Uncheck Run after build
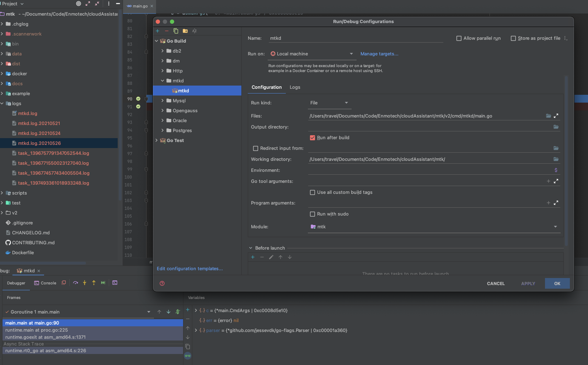The width and height of the screenshot is (588, 365). [x=312, y=138]
